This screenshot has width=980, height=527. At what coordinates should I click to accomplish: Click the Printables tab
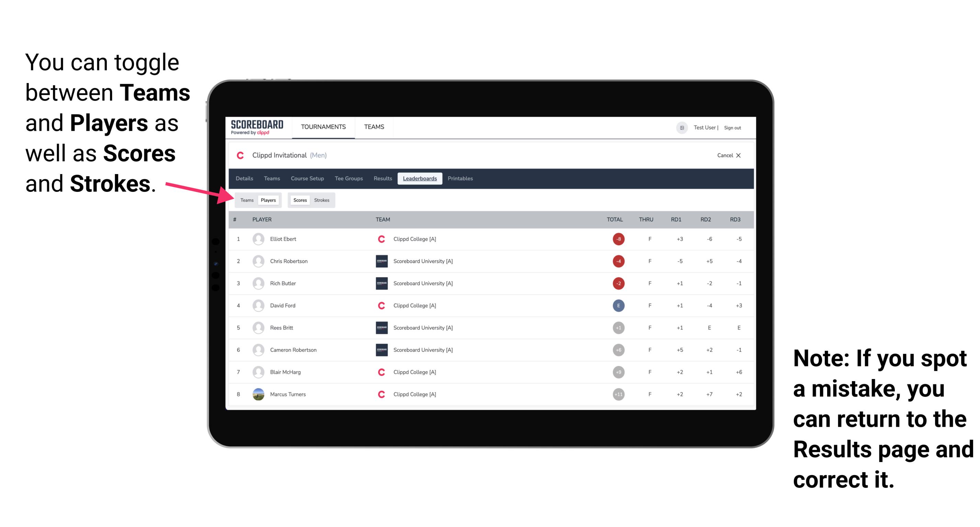(461, 179)
